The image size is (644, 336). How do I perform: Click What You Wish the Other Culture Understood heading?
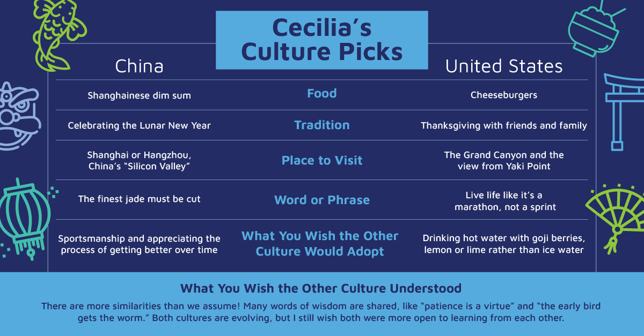[x=321, y=288]
